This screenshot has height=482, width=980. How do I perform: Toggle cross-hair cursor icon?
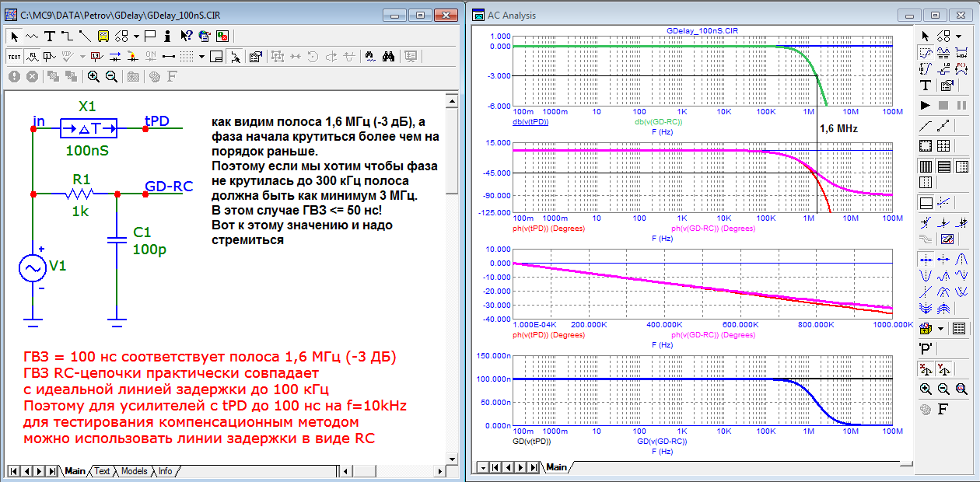click(235, 57)
